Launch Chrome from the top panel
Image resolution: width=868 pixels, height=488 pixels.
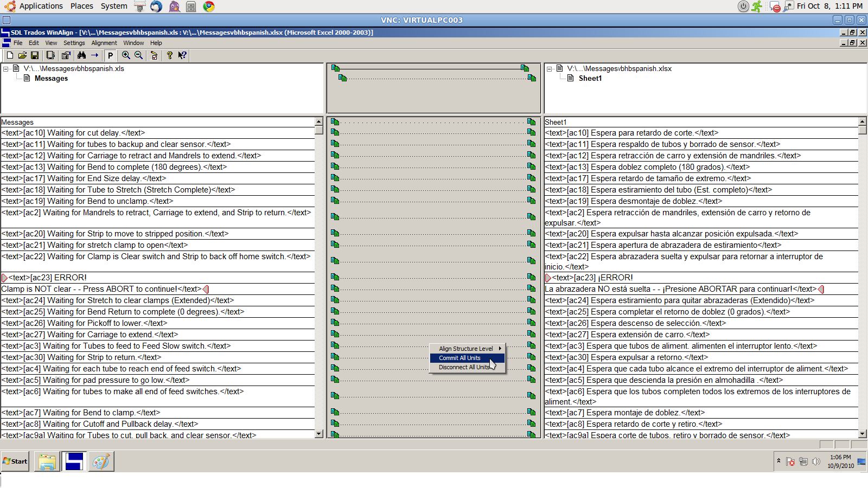[x=209, y=7]
